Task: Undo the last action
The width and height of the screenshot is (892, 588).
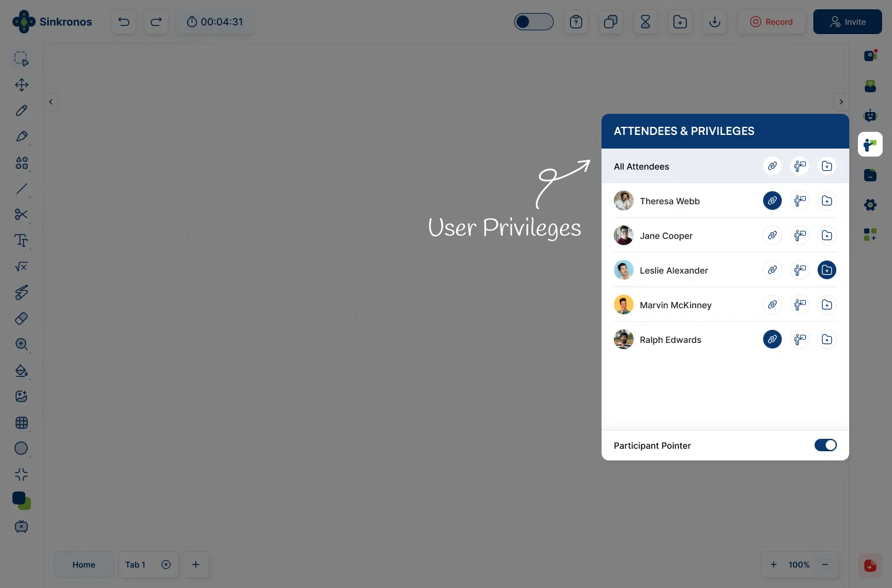Action: click(x=124, y=22)
